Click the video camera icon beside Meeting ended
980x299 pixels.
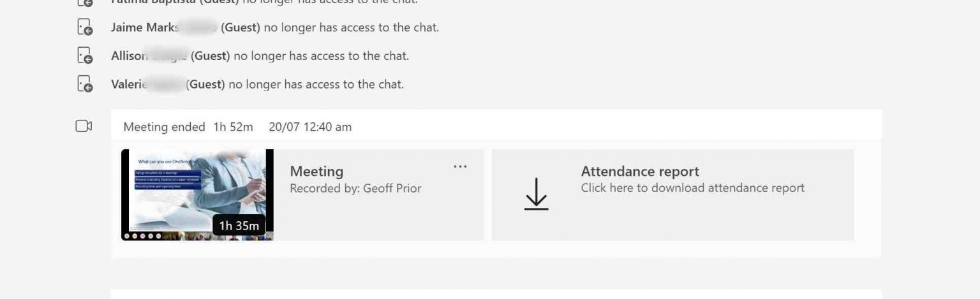[x=84, y=126]
